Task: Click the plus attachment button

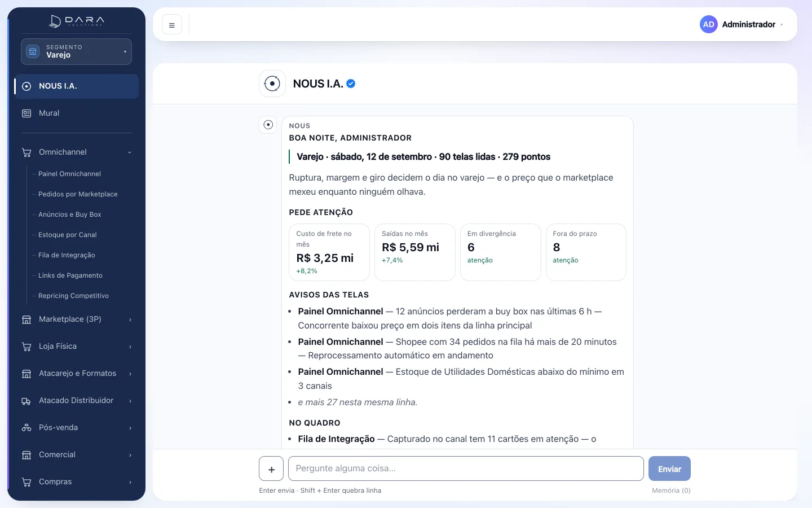Action: point(271,469)
